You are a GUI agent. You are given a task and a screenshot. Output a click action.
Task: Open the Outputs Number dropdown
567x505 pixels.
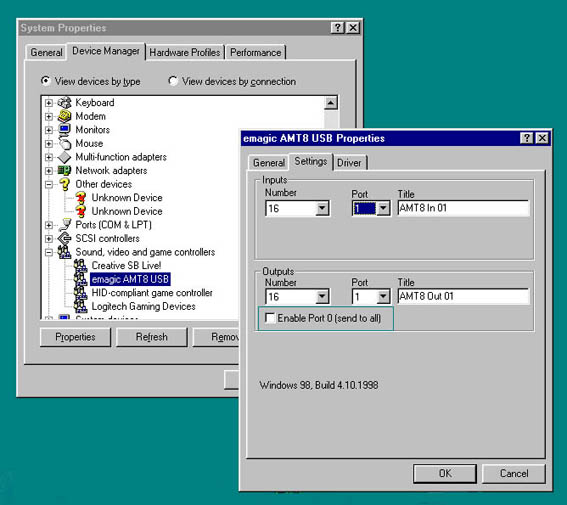pyautogui.click(x=322, y=297)
